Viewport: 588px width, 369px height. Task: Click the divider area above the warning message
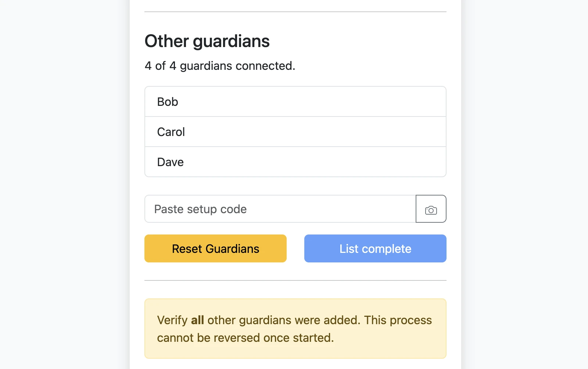pos(295,280)
